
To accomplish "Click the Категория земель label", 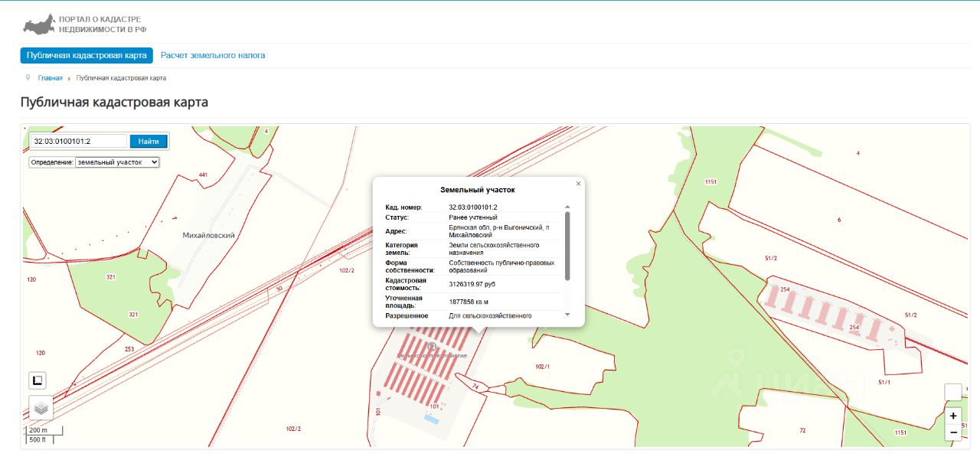I will (401, 248).
